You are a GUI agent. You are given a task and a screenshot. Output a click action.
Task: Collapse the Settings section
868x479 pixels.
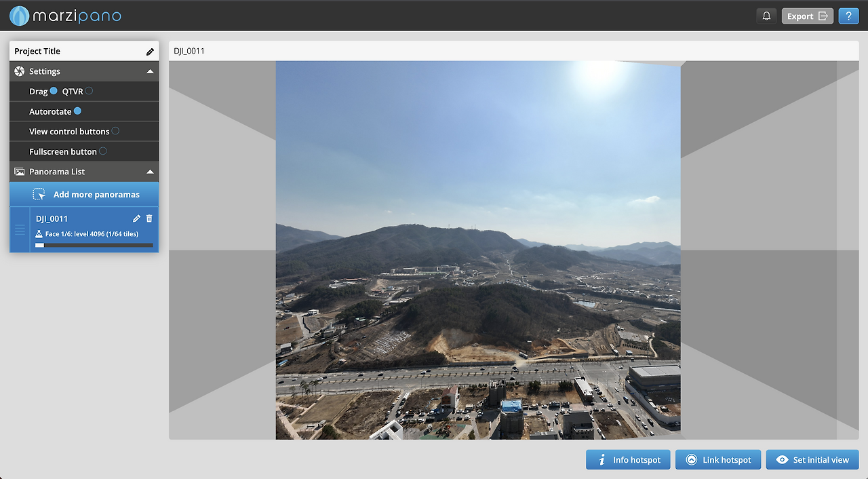[x=150, y=71]
